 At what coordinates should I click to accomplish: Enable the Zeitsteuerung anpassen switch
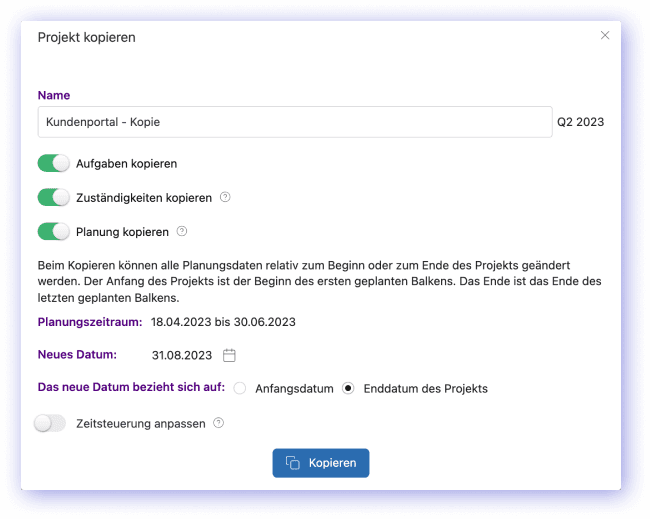[x=50, y=423]
